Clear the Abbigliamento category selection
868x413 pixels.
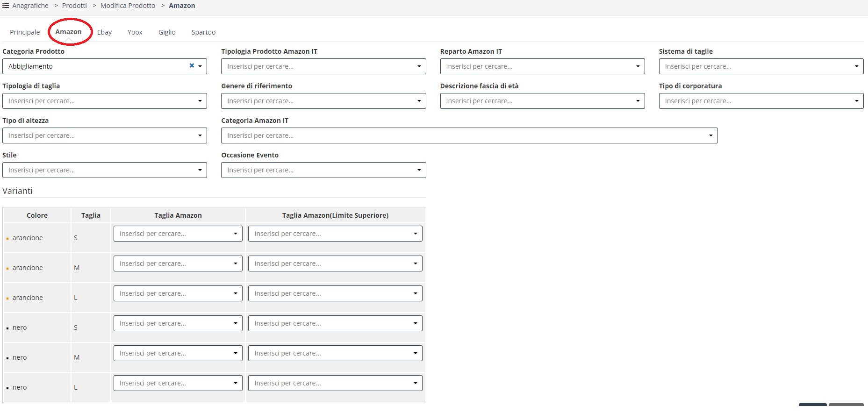[x=192, y=66]
